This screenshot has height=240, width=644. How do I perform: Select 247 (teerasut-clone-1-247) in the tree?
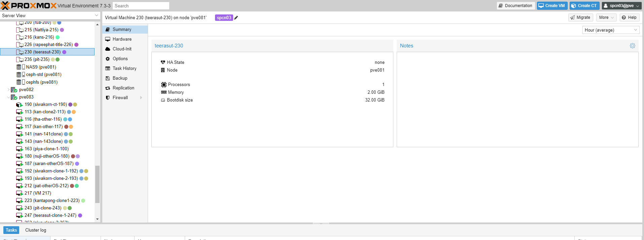47,215
